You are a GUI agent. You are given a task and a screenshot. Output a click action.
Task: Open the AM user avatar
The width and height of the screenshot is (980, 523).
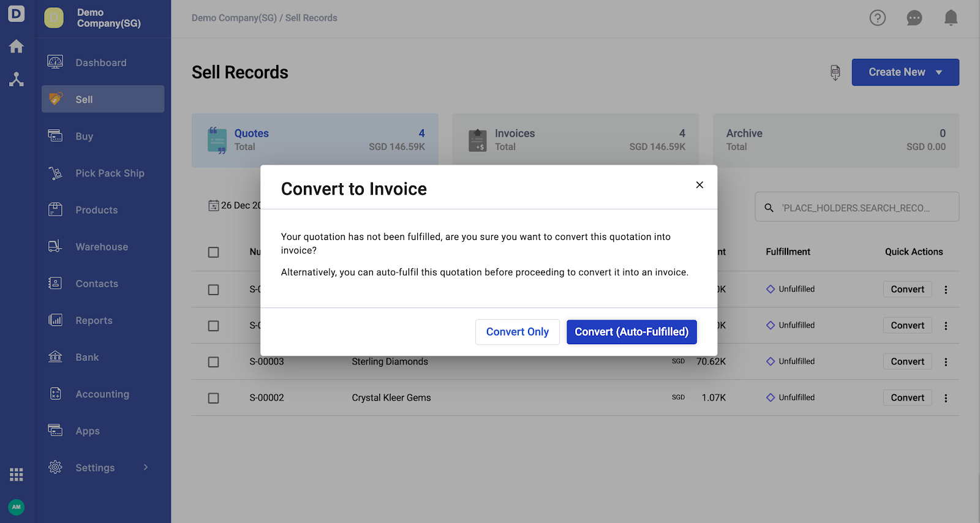(x=17, y=507)
